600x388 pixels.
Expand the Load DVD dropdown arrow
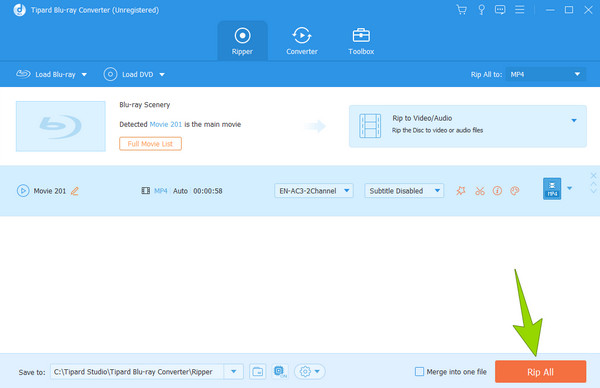162,75
